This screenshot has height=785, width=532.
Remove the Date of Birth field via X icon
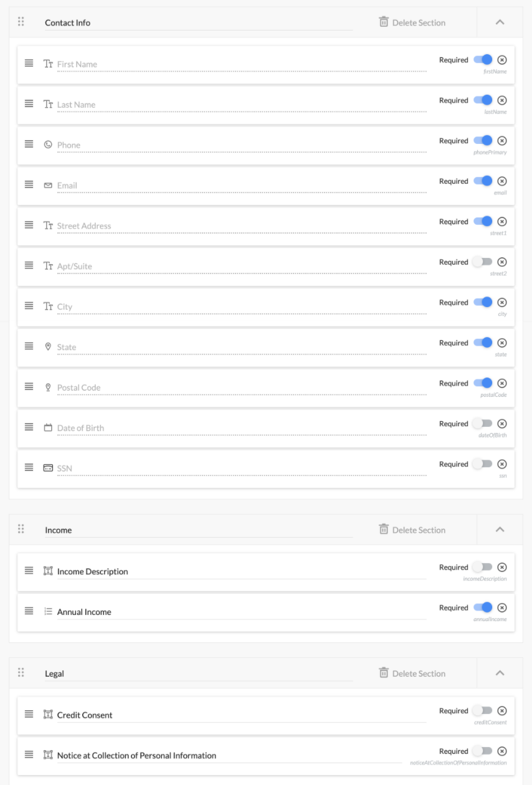click(x=502, y=424)
